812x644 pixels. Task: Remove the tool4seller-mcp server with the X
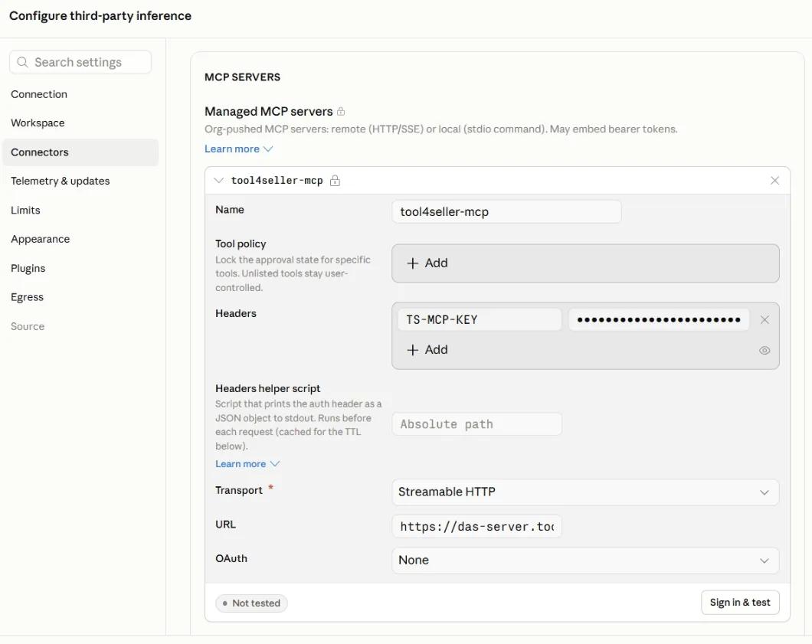tap(774, 180)
